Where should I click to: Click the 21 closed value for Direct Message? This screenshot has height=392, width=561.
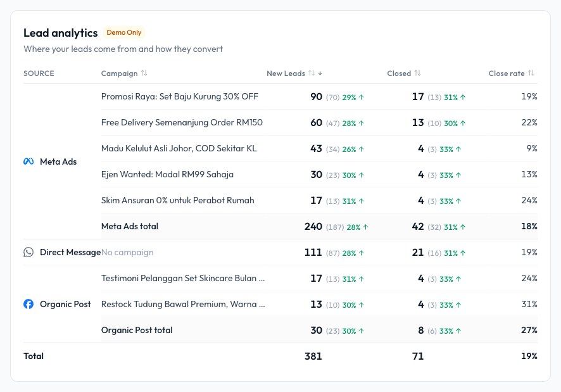[418, 253]
